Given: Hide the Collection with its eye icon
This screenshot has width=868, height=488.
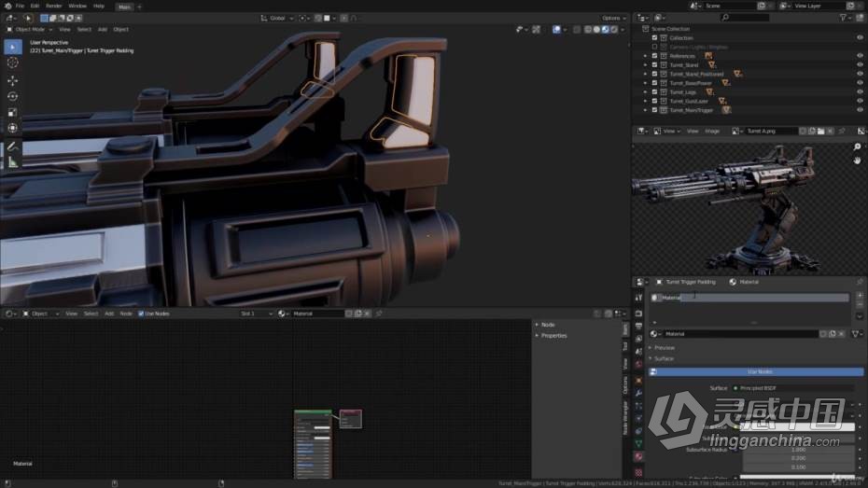Looking at the screenshot, I should [860, 37].
